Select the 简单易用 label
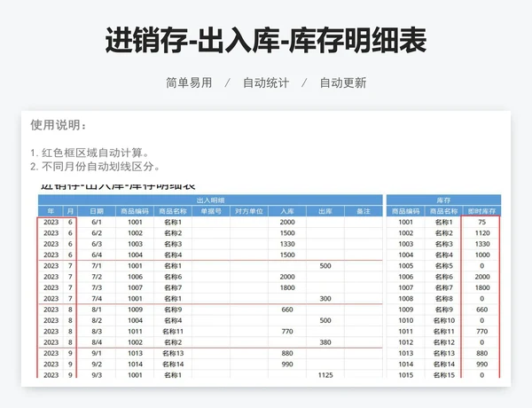 [189, 82]
